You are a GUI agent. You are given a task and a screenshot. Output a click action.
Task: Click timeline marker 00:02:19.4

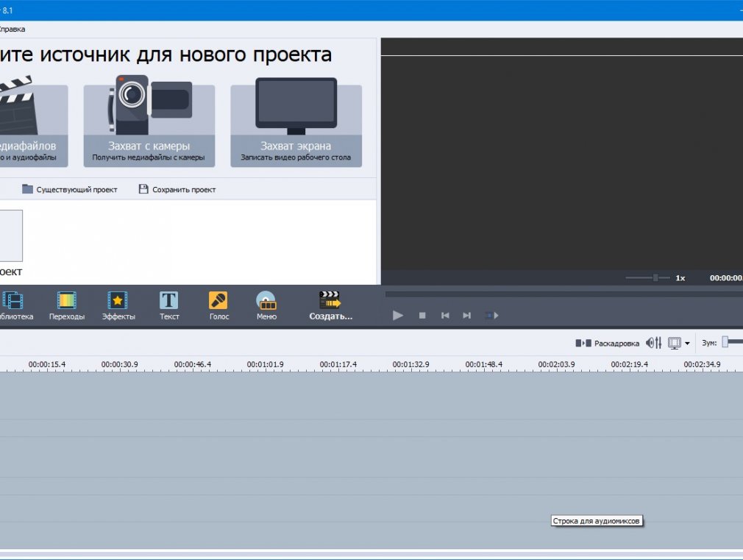629,364
